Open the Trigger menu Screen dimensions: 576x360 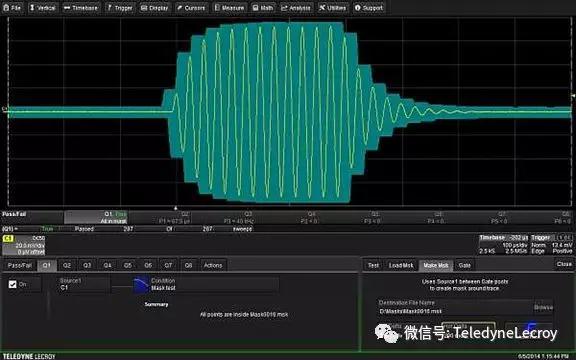click(120, 8)
